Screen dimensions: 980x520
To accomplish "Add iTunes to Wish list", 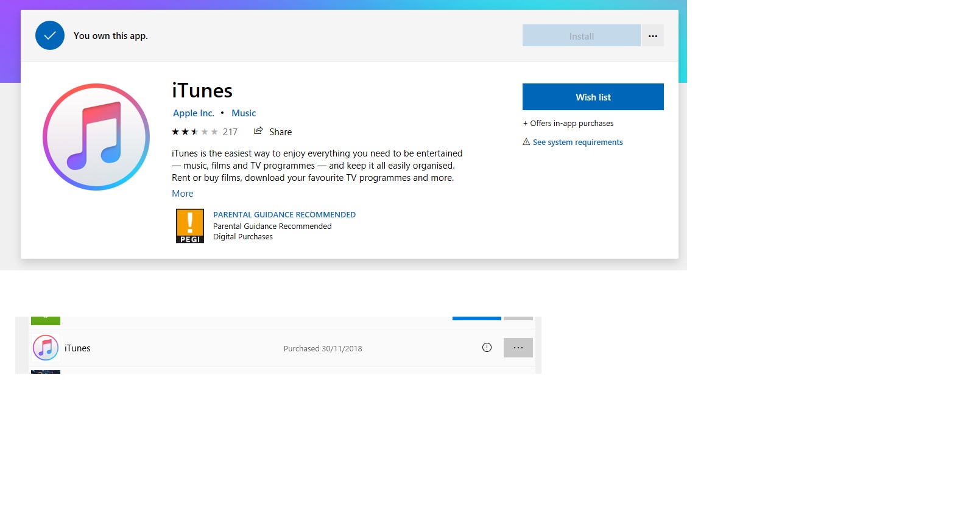I will [x=593, y=97].
